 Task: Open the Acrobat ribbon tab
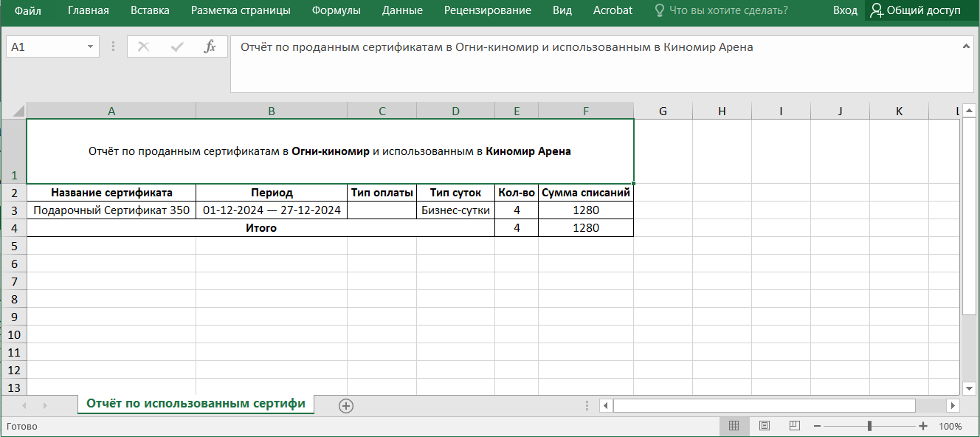(x=612, y=10)
